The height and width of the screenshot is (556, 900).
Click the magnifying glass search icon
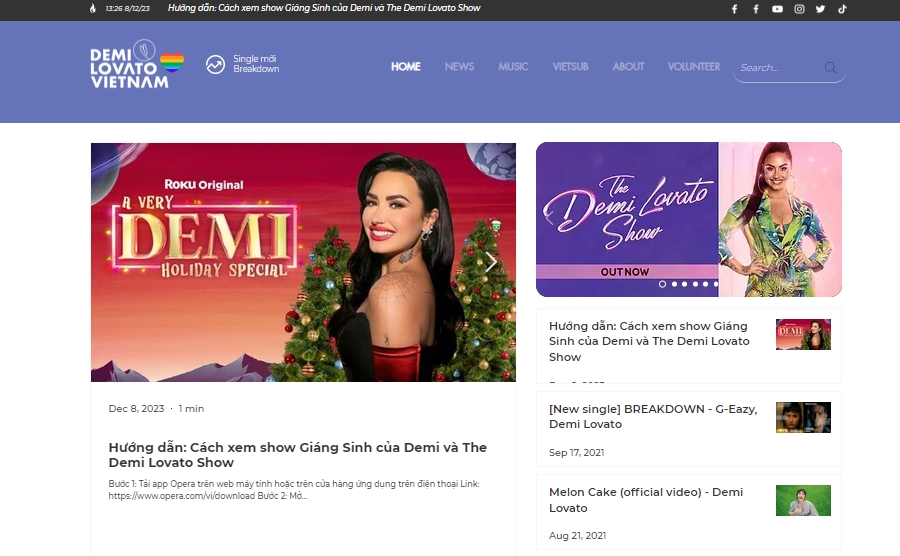830,68
